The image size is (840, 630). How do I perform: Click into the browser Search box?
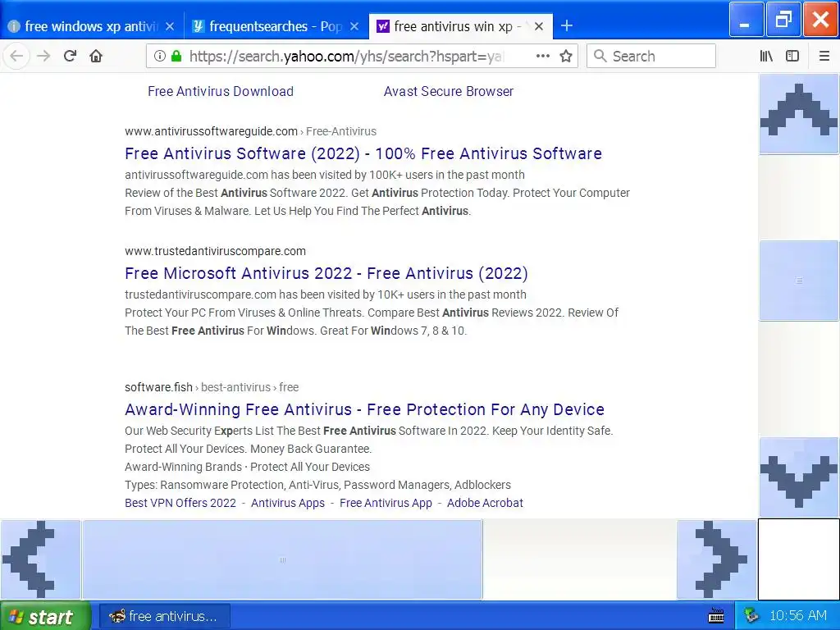point(651,56)
